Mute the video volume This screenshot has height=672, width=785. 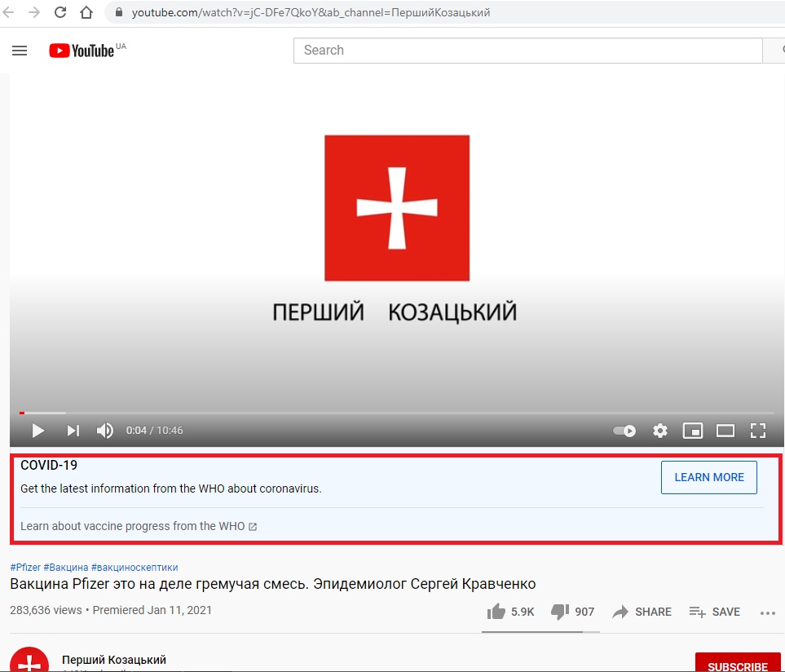104,431
